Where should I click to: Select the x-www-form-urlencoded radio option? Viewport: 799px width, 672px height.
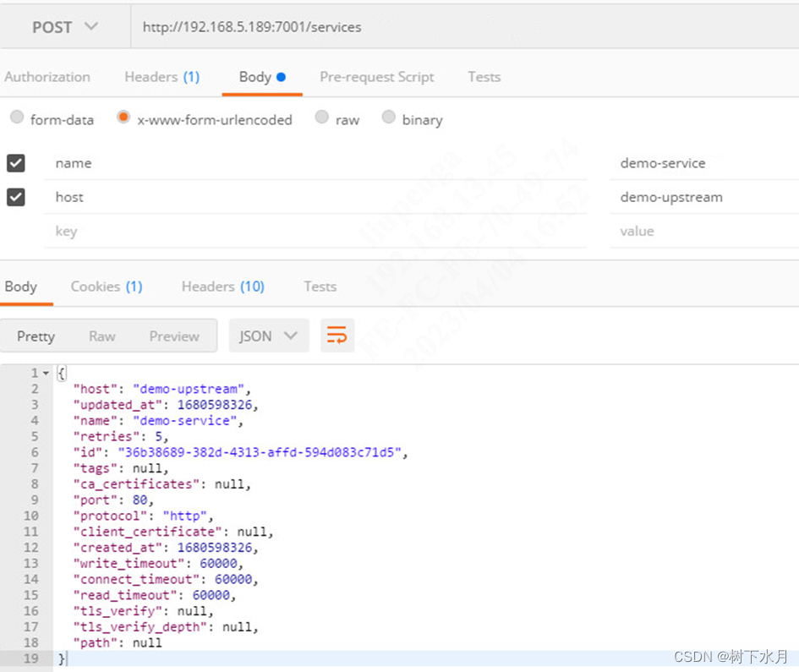(x=123, y=117)
